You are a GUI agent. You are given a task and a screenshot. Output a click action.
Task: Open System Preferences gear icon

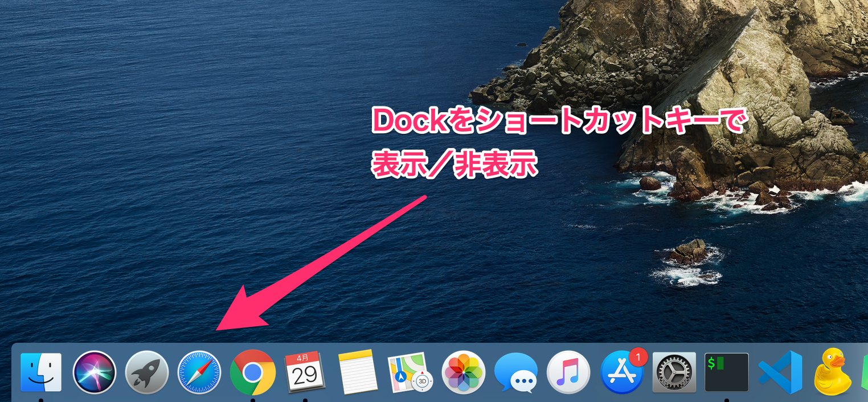click(x=674, y=372)
